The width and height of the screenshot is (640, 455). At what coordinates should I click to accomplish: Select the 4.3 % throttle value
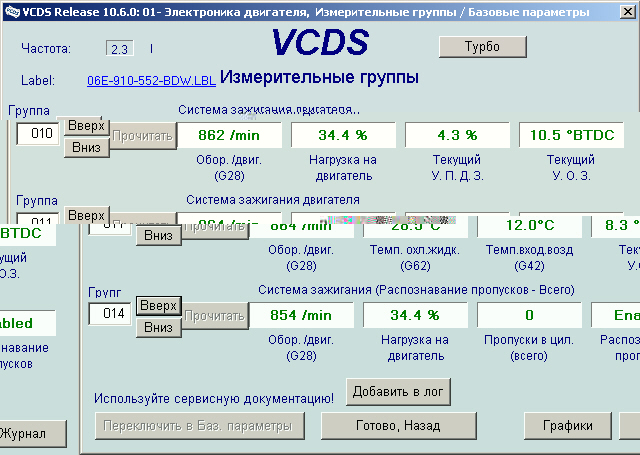(x=457, y=135)
